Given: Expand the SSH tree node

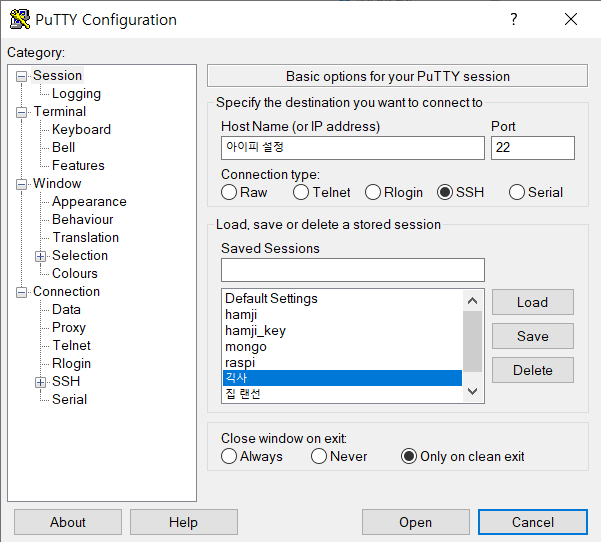Looking at the screenshot, I should click(x=40, y=382).
